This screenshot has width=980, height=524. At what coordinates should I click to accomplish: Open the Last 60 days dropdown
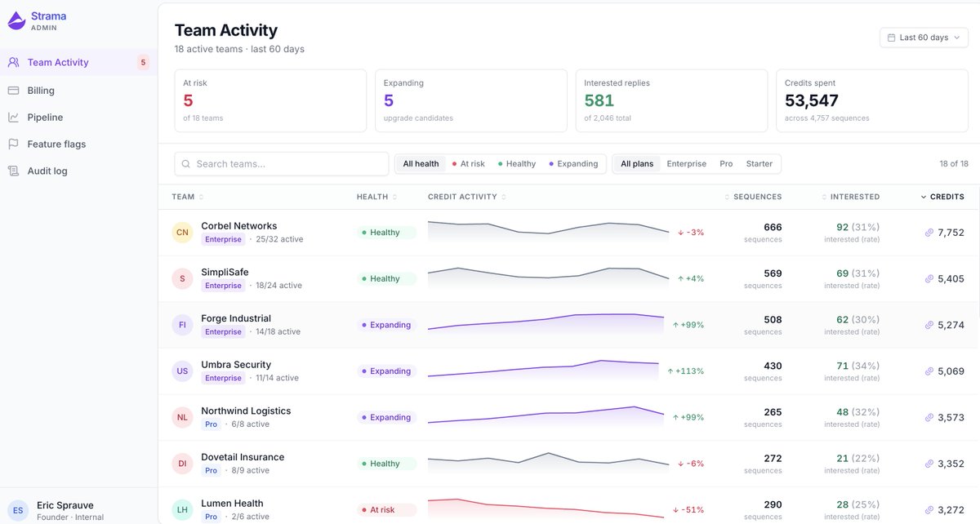(x=924, y=38)
